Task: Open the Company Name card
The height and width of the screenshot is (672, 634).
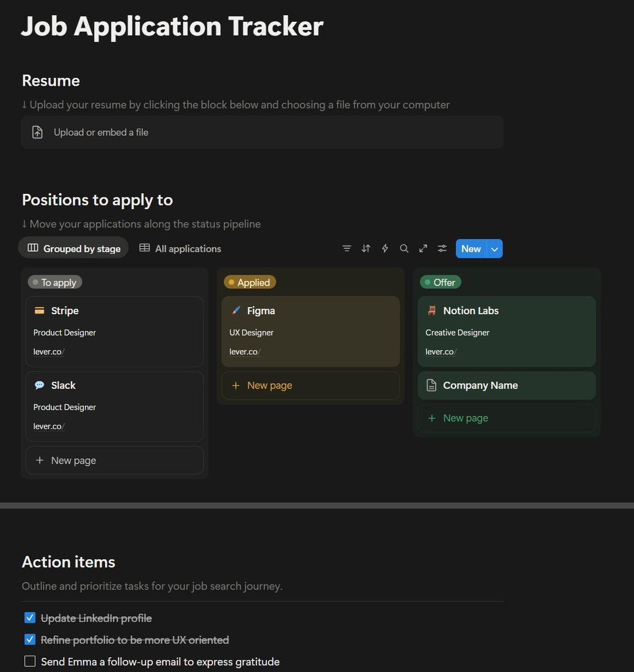Action: click(507, 385)
